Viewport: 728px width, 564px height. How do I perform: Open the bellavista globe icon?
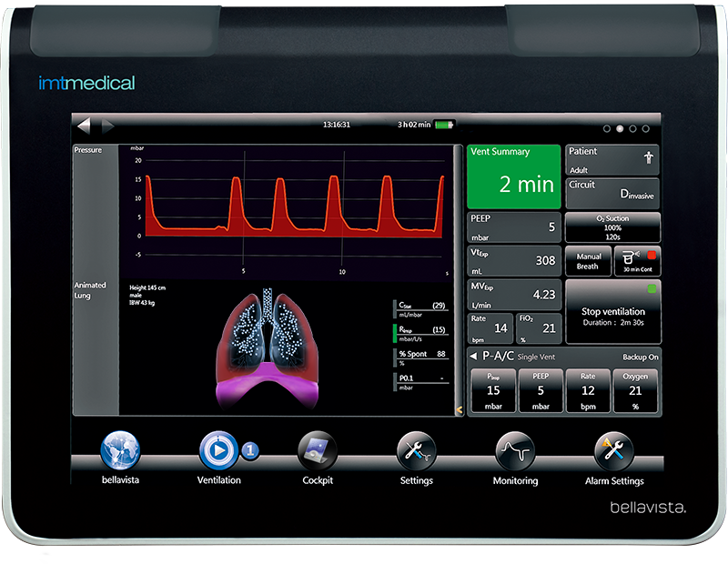click(119, 450)
